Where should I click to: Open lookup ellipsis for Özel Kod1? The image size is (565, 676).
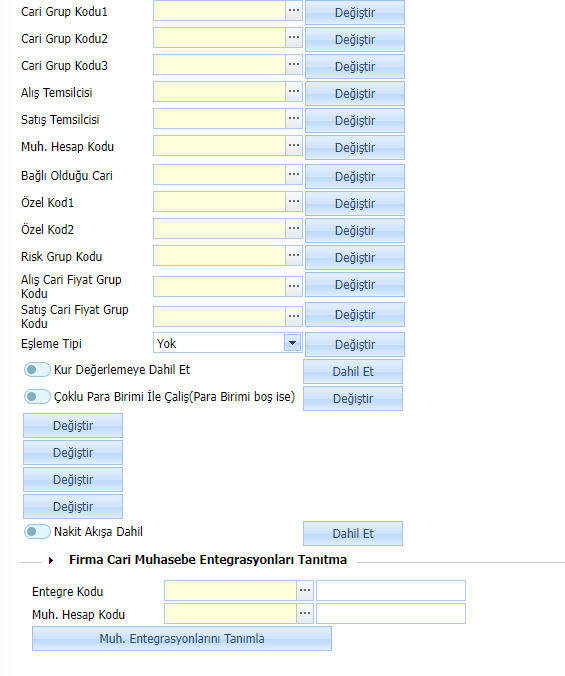click(294, 202)
